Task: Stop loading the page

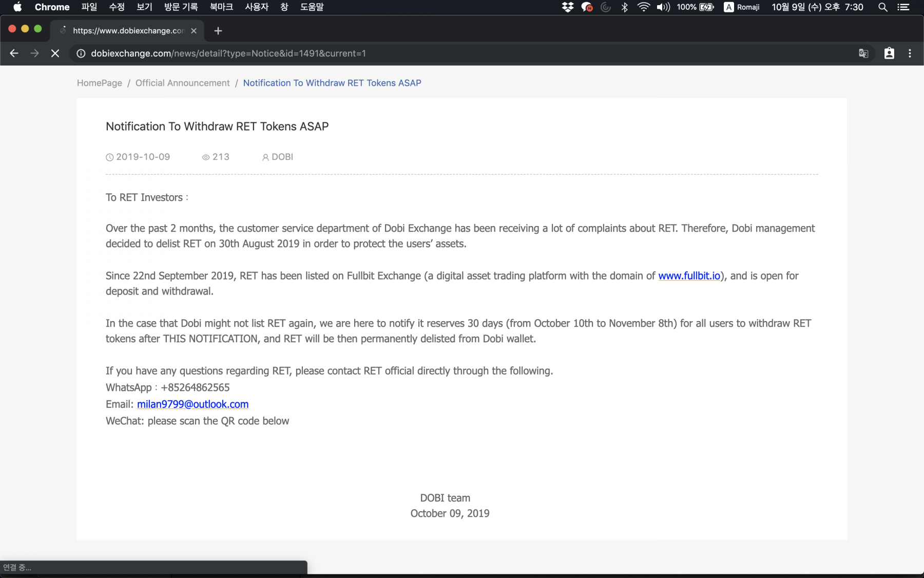Action: pyautogui.click(x=55, y=53)
